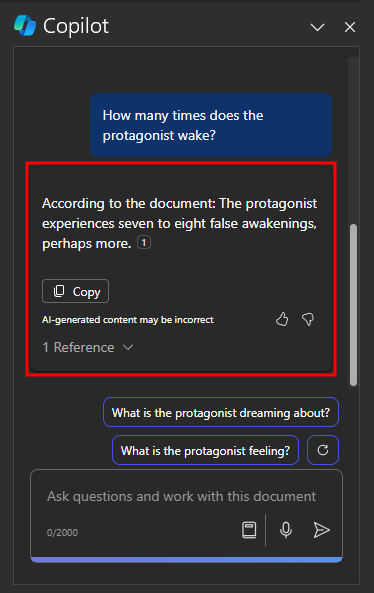Image resolution: width=374 pixels, height=593 pixels.
Task: Focus the 'Ask questions' input field
Action: coord(182,496)
